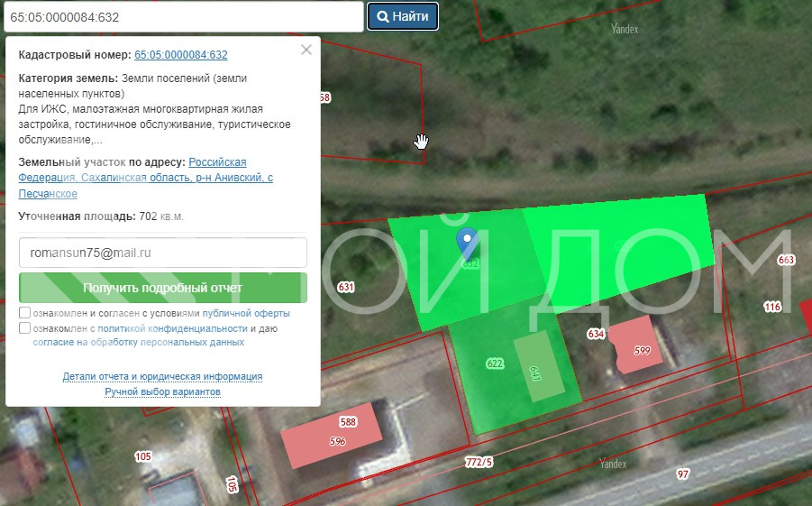Open the land plot address link
Viewport: 812px width, 506px height.
point(145,178)
